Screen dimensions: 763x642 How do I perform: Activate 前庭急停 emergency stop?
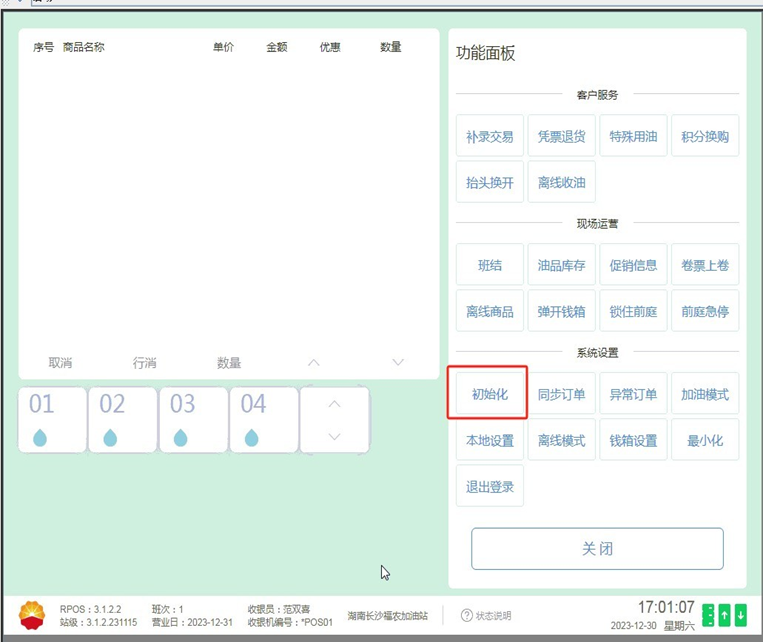[705, 311]
